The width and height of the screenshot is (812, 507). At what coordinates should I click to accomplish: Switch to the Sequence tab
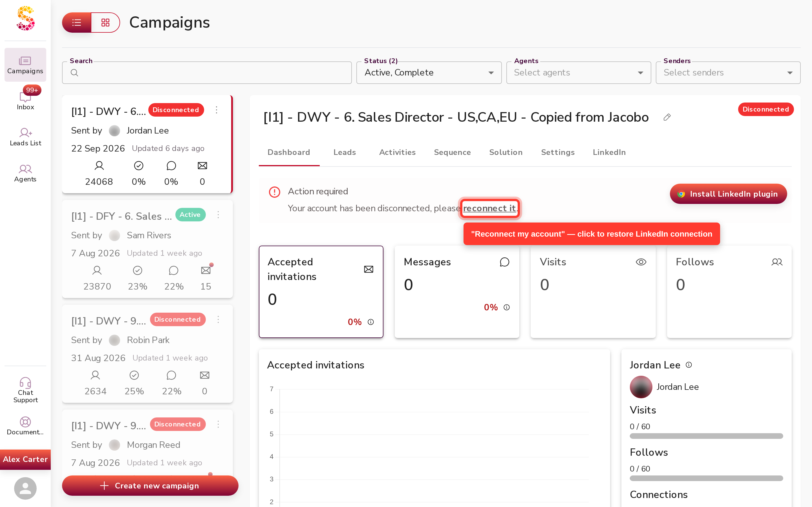(x=452, y=152)
